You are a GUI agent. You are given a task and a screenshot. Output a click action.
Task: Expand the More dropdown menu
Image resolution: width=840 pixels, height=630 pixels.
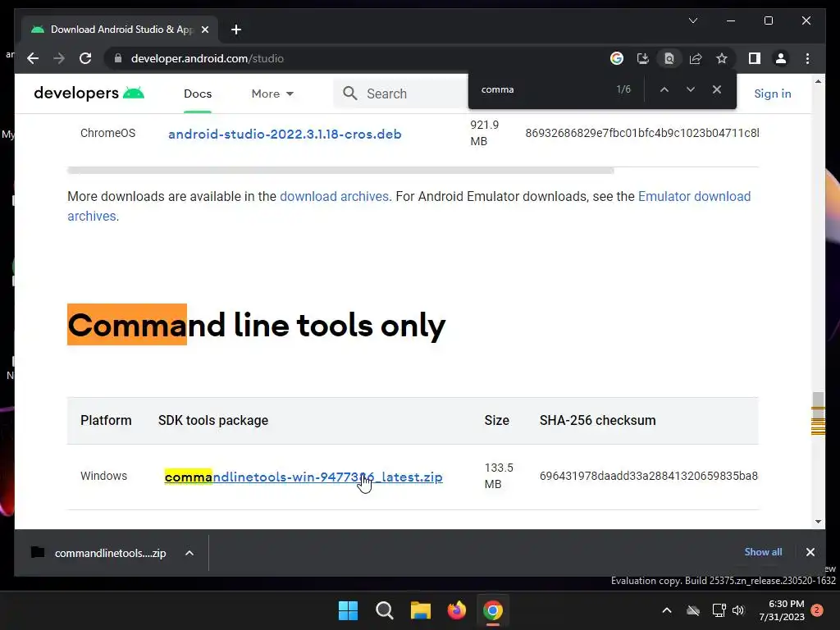pos(272,94)
